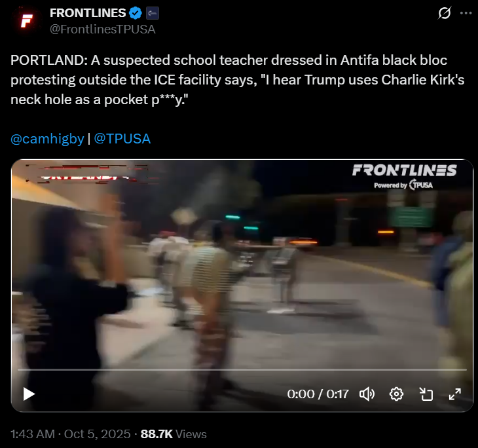Open the 1:43 AM · Oct 5, 2025 timestamp
Viewport: 478px width, 448px height.
tap(71, 434)
